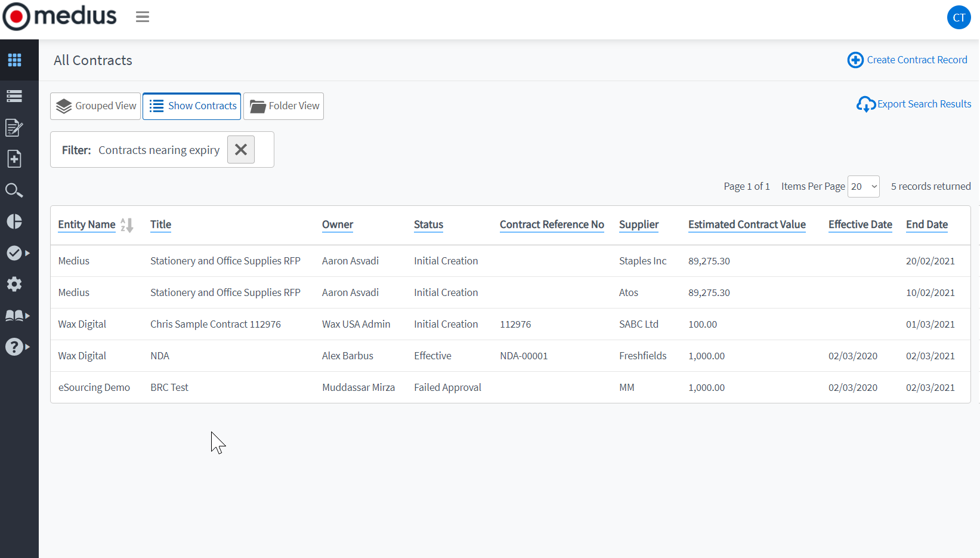Open the list rows icon in sidebar

[14, 96]
